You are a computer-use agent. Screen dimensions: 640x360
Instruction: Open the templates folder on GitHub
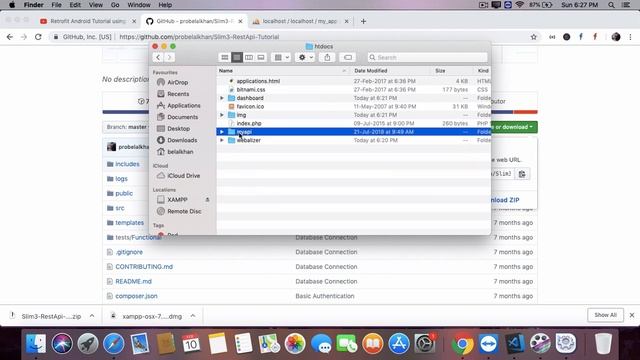pyautogui.click(x=129, y=223)
